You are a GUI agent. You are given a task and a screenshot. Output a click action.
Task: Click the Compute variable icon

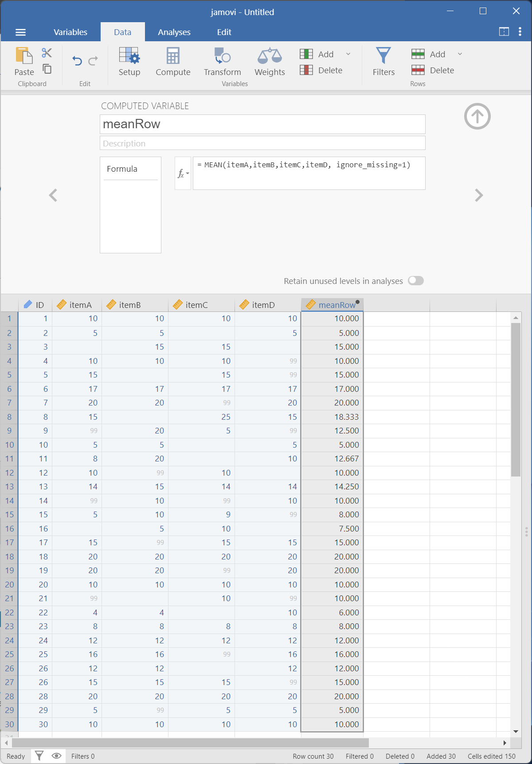click(x=173, y=62)
